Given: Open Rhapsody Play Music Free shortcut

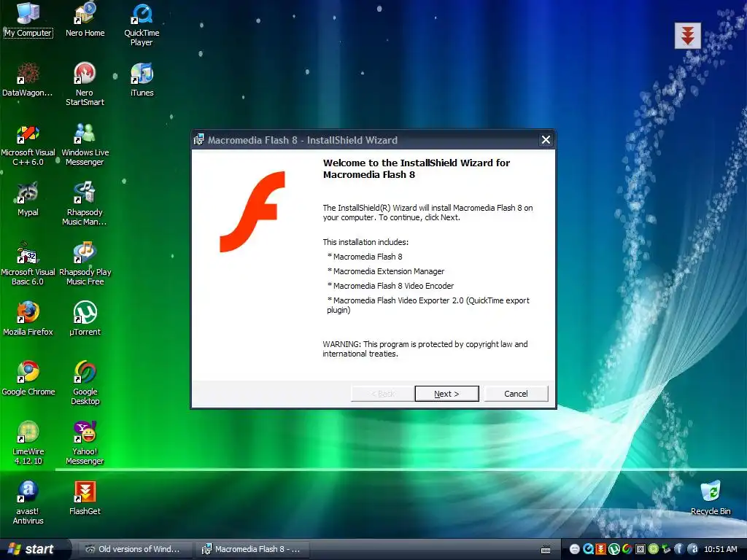Looking at the screenshot, I should pyautogui.click(x=85, y=264).
